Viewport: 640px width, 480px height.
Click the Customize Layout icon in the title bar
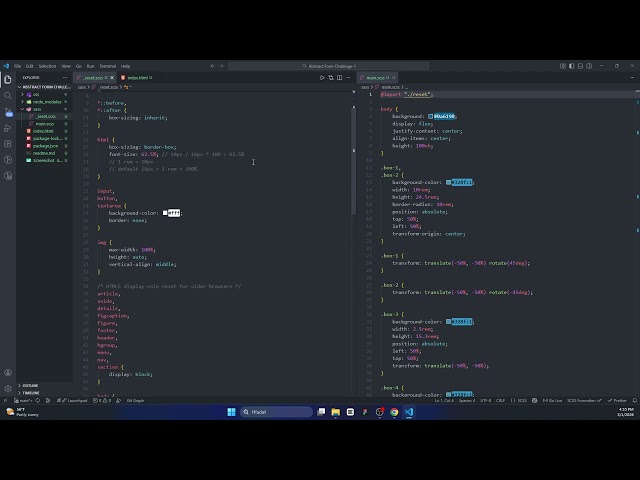point(563,66)
